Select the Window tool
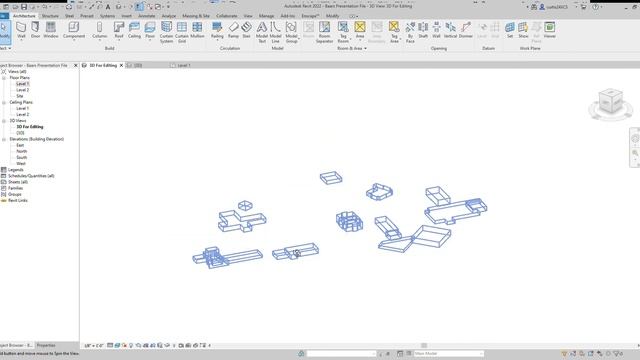Image resolution: width=640 pixels, height=360 pixels. click(51, 30)
